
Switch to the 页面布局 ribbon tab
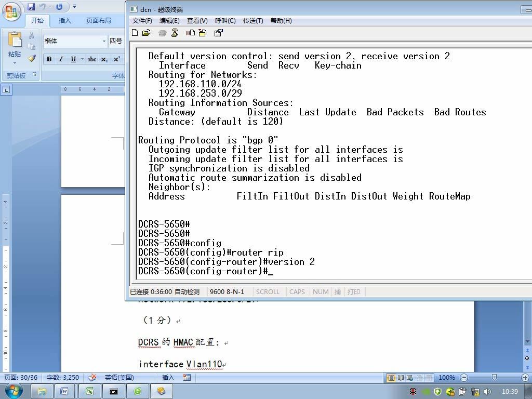pos(98,21)
